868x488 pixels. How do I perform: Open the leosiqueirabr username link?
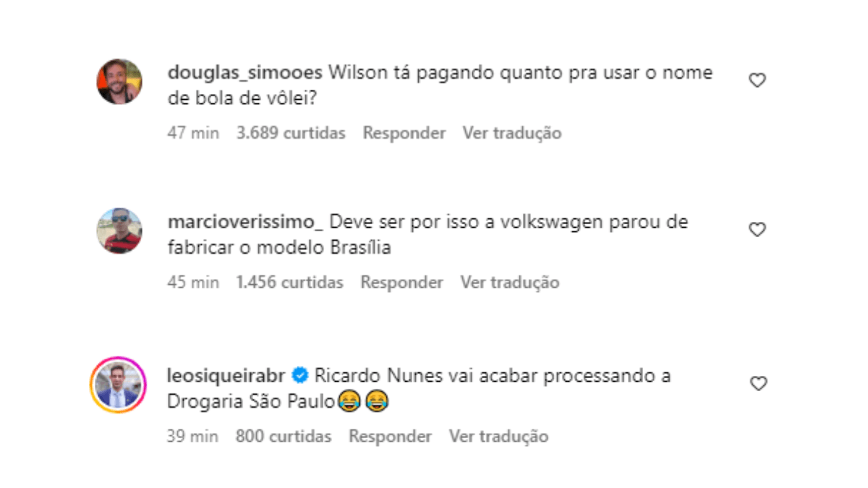[227, 376]
